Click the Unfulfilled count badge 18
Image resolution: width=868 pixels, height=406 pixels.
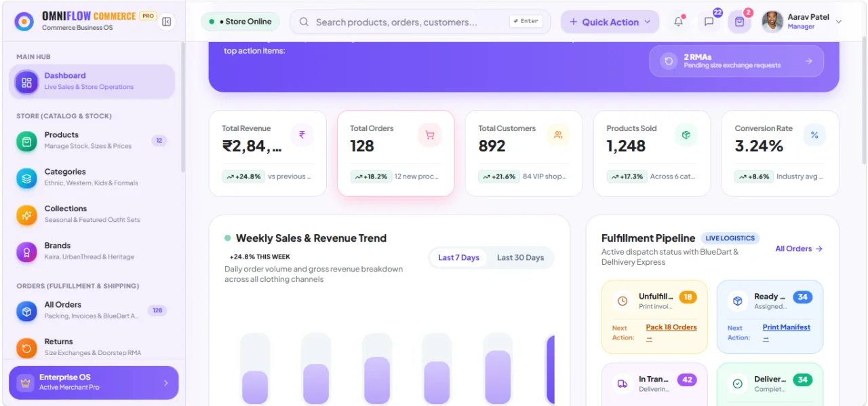click(x=688, y=297)
